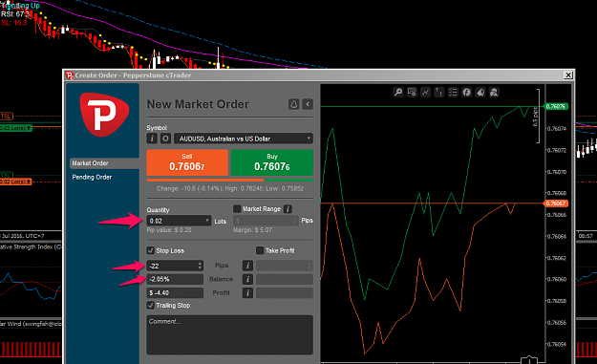The image size is (597, 364).
Task: Click the Take Profit profit field
Action: pos(285,292)
